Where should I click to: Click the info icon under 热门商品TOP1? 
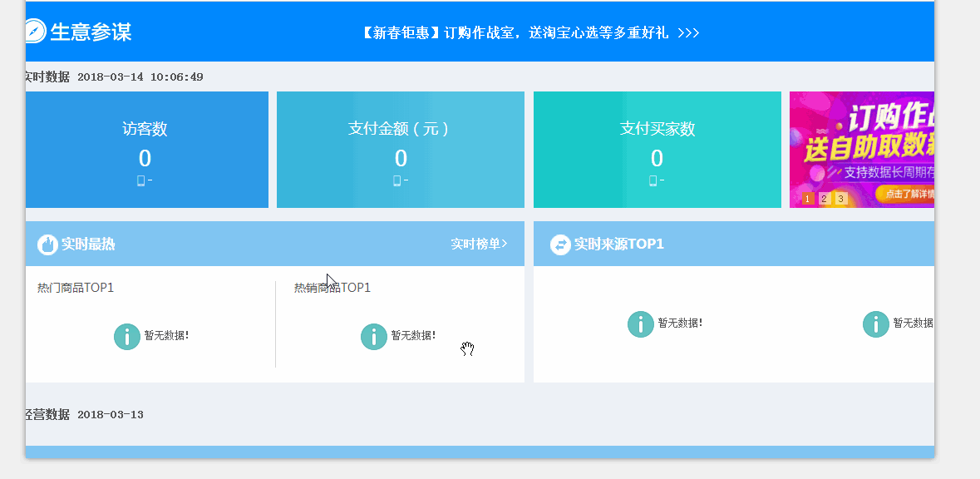(126, 336)
